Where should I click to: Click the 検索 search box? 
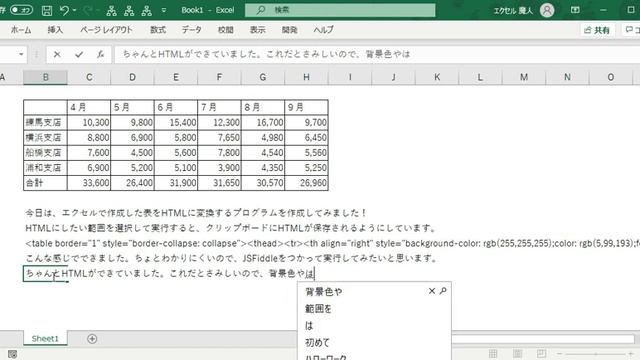(x=340, y=10)
